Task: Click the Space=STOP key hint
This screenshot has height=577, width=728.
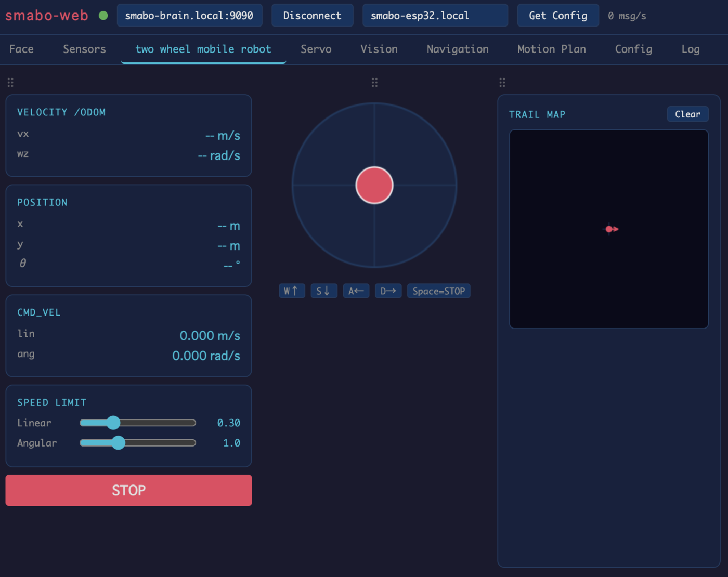Action: (x=438, y=291)
